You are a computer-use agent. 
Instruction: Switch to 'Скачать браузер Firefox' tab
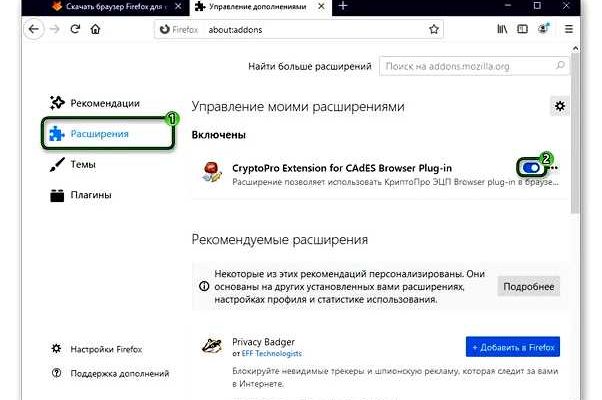pos(109,7)
